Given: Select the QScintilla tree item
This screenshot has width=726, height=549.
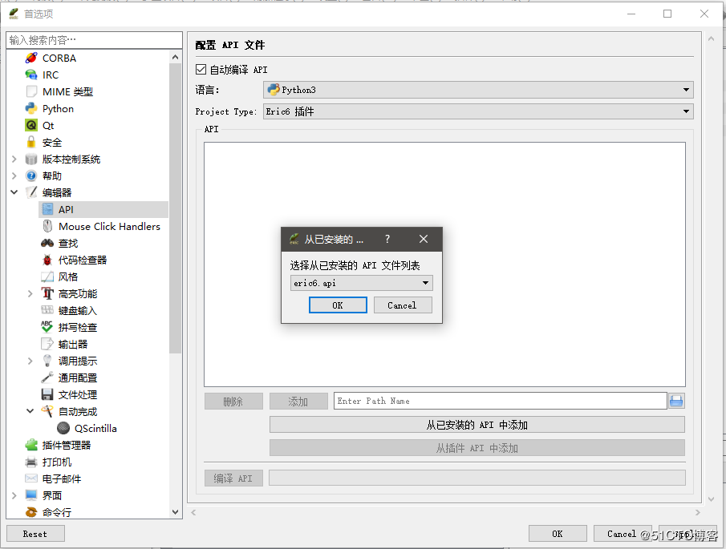Looking at the screenshot, I should click(95, 428).
